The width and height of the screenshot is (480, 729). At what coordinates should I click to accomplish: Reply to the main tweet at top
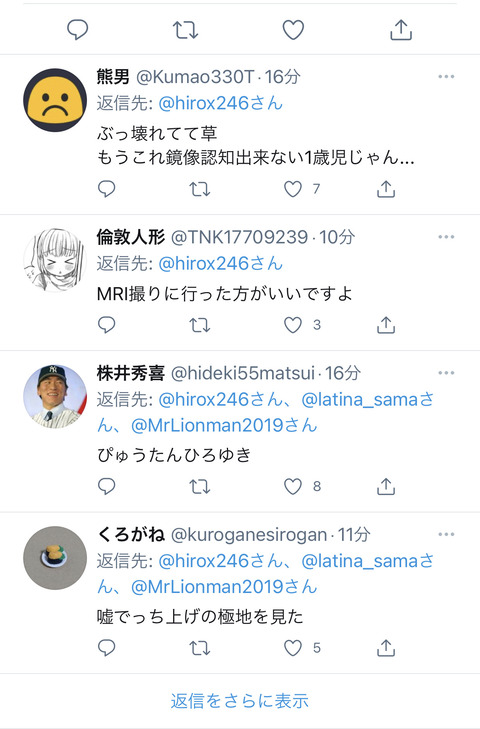coord(78,30)
